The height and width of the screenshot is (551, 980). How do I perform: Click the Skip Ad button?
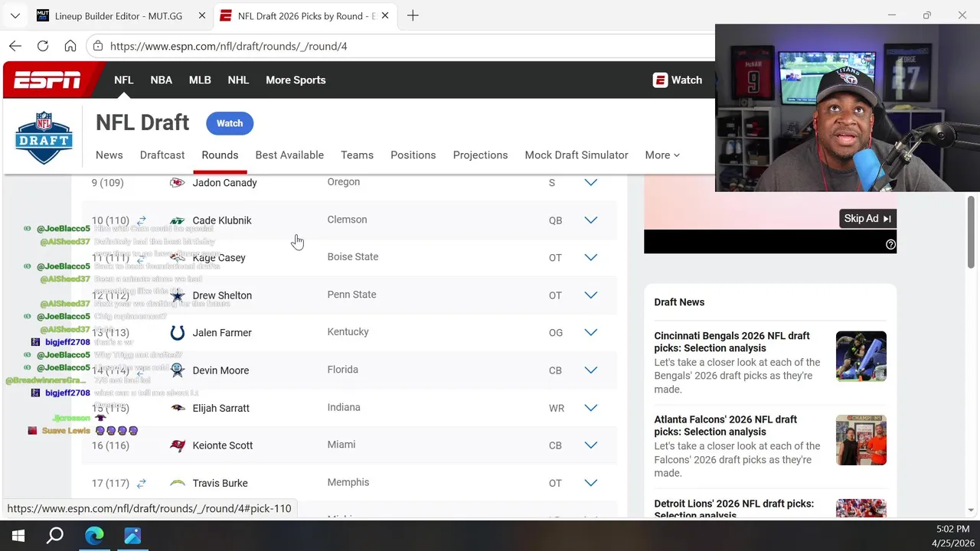[x=867, y=219]
